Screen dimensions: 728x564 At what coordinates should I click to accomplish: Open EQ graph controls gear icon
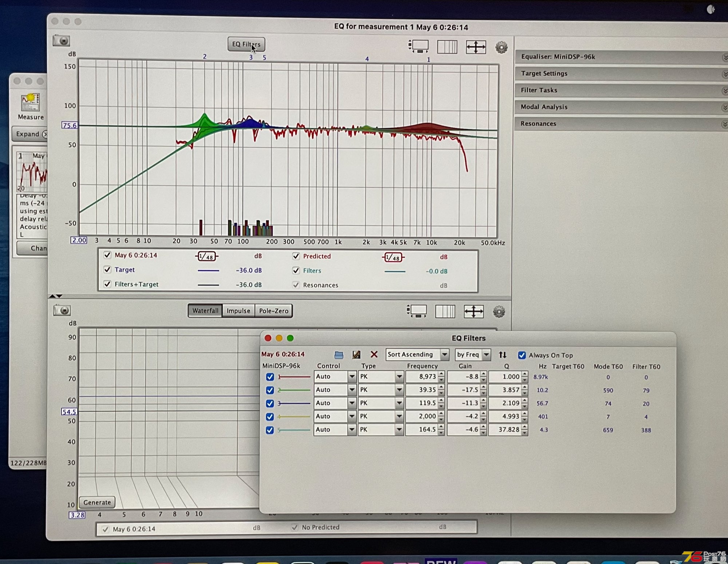[x=501, y=47]
